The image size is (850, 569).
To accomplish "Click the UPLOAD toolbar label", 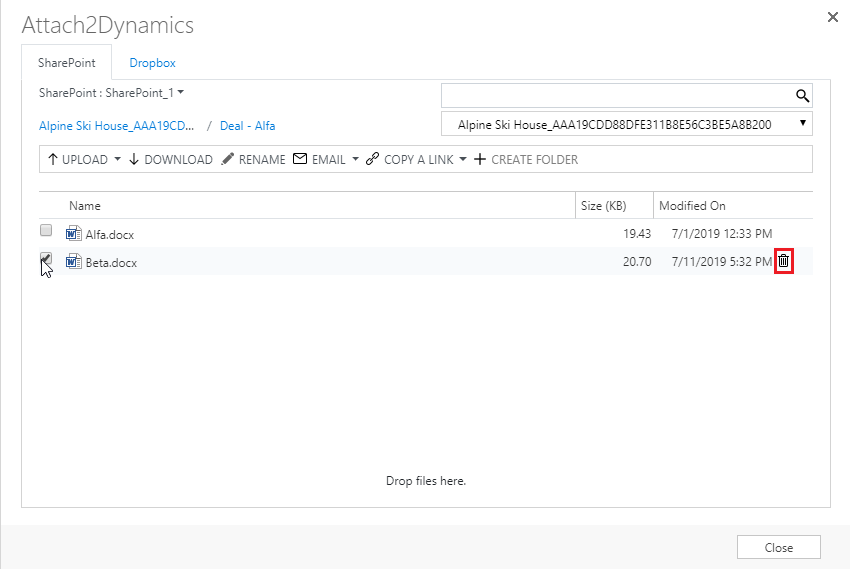I will click(x=85, y=160).
